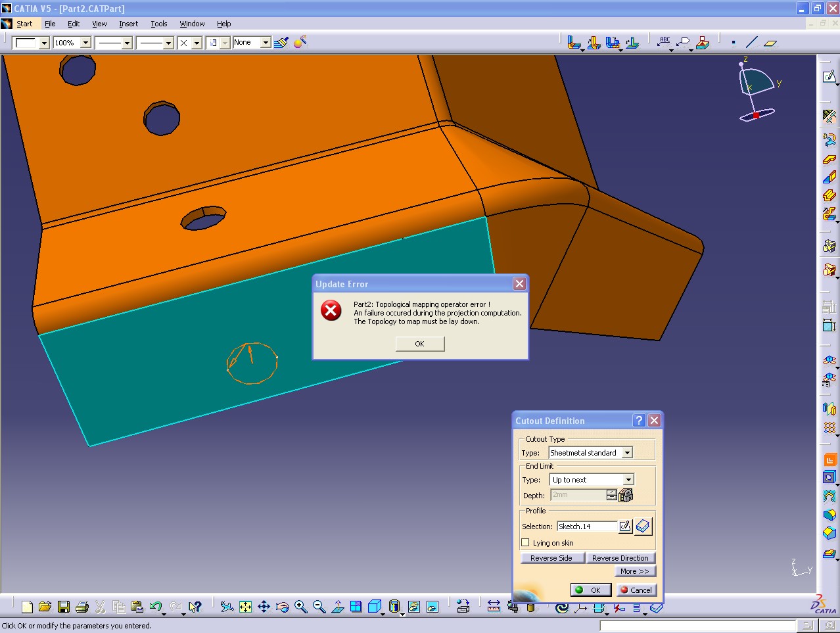Click the Shading render style cylinder icon
Image resolution: width=840 pixels, height=633 pixels.
[x=394, y=607]
